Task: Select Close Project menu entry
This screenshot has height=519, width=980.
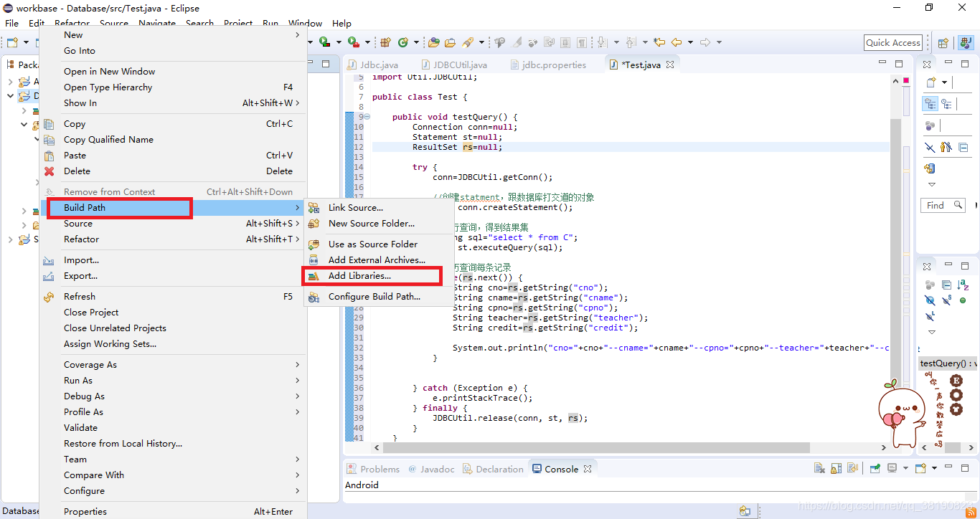Action: [174, 313]
